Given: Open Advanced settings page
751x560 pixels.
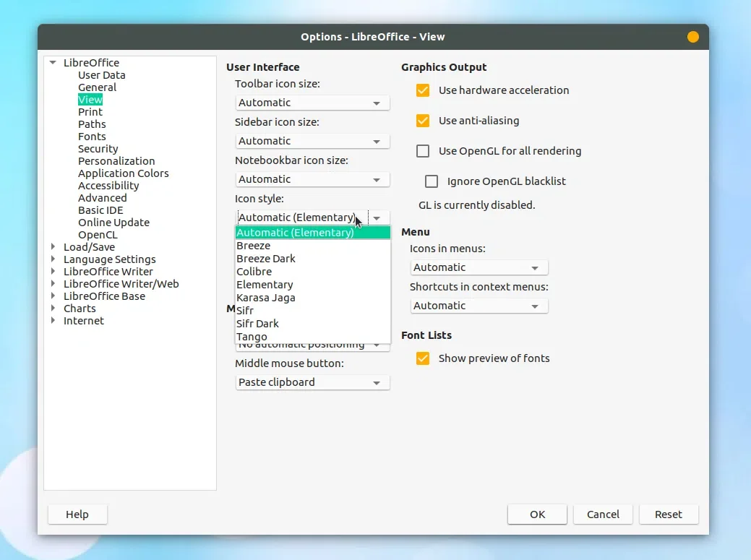Looking at the screenshot, I should (103, 198).
